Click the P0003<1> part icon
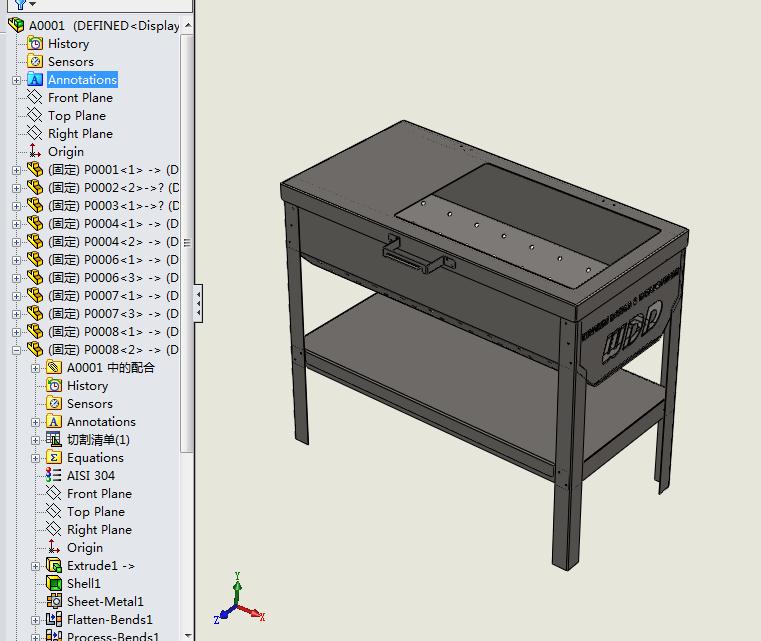The height and width of the screenshot is (641, 761). [x=35, y=205]
